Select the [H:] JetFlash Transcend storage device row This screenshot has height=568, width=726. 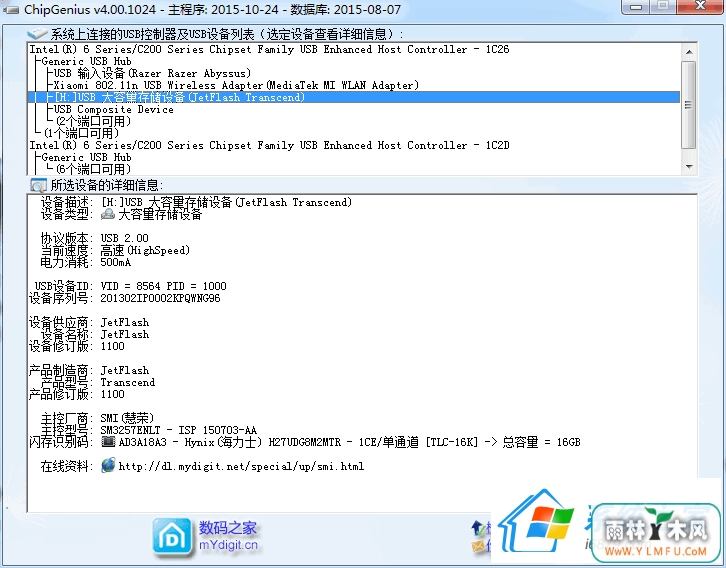[x=354, y=97]
